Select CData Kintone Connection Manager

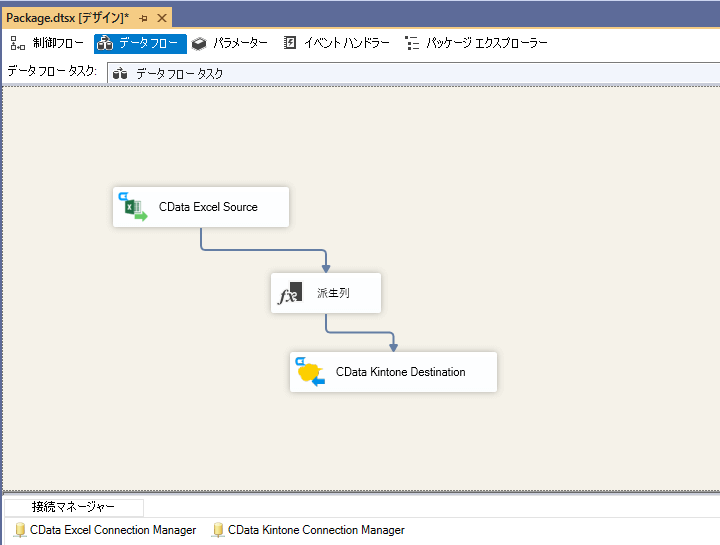click(309, 530)
